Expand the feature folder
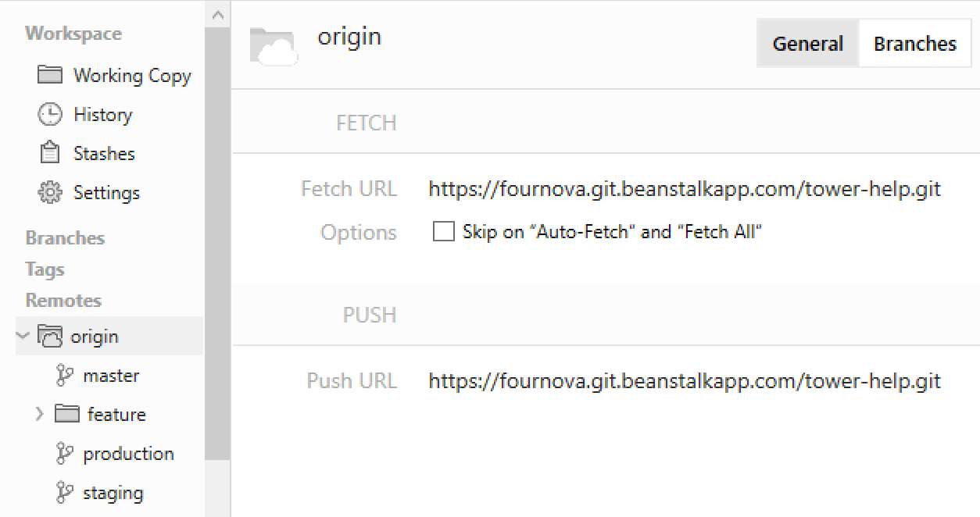This screenshot has height=517, width=980. click(x=39, y=414)
